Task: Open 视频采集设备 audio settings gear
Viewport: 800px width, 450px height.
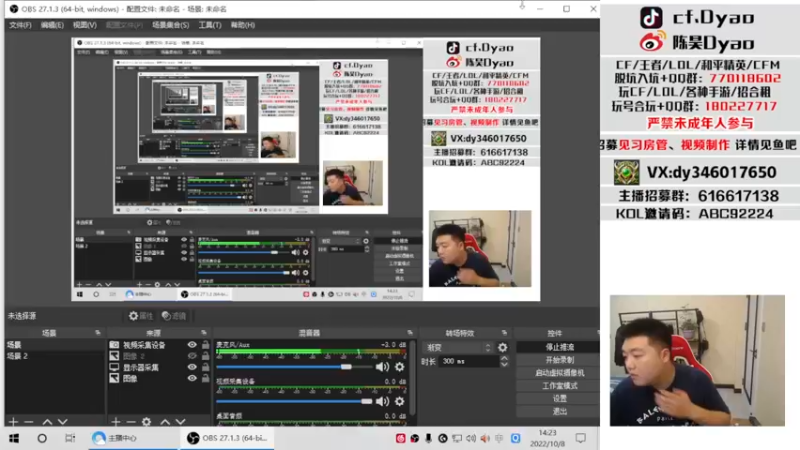Action: tap(399, 402)
